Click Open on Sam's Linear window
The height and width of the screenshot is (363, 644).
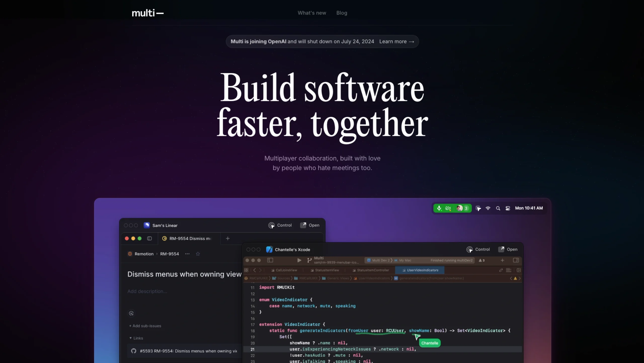310,225
